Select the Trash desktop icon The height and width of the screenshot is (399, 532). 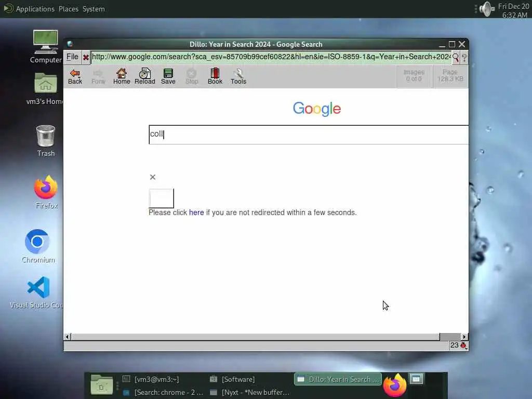(x=46, y=141)
